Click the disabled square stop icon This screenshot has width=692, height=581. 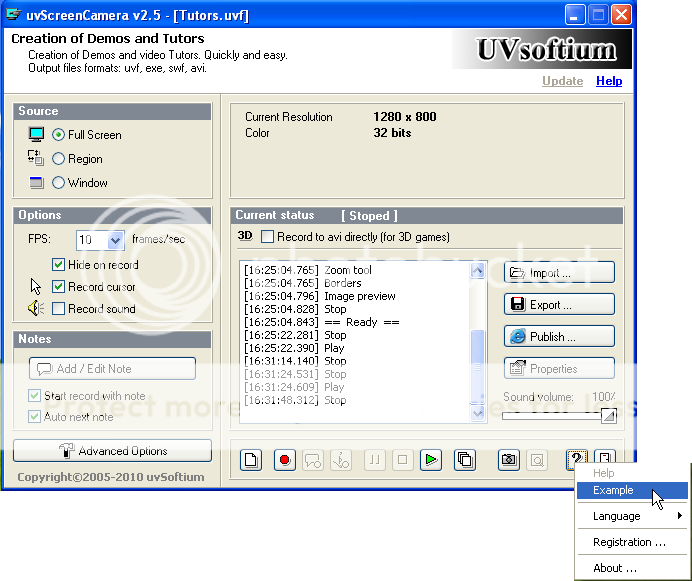pyautogui.click(x=402, y=460)
